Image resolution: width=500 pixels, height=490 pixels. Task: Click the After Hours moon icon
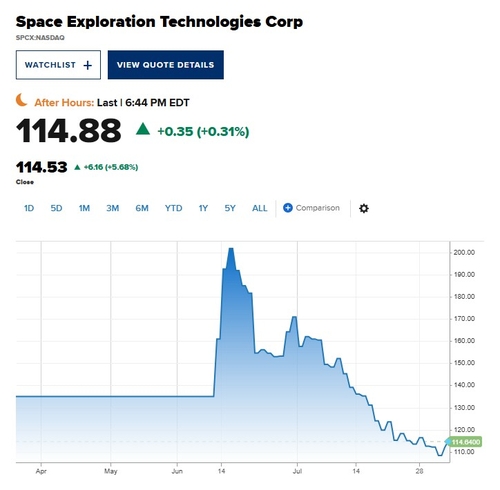coord(21,100)
